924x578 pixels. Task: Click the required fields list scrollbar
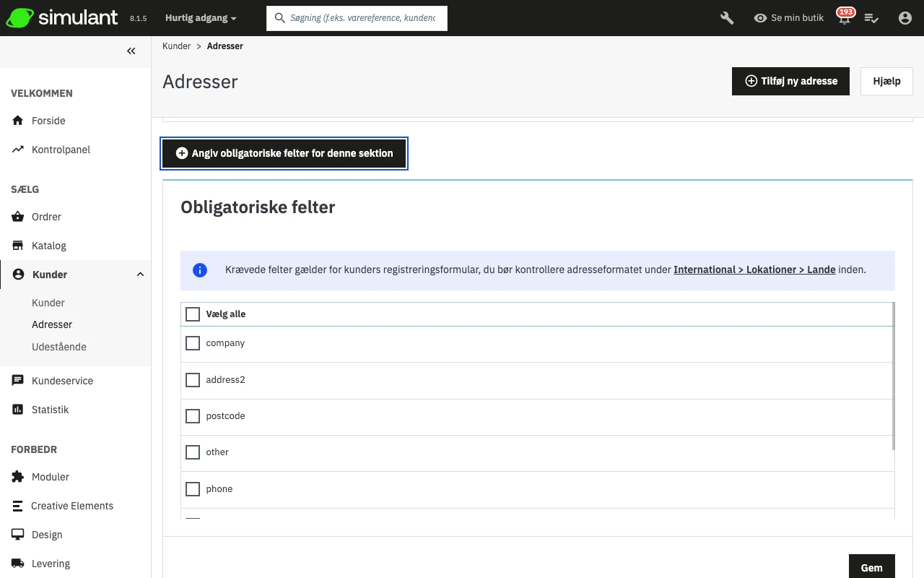(x=894, y=376)
